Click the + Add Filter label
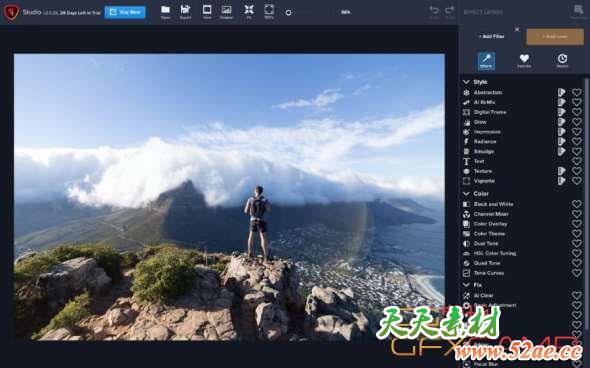The height and width of the screenshot is (368, 590). coord(491,36)
